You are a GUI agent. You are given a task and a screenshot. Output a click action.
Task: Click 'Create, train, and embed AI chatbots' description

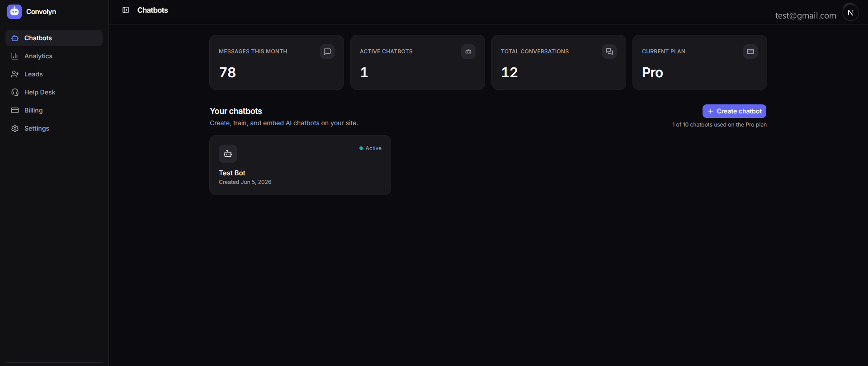click(284, 123)
